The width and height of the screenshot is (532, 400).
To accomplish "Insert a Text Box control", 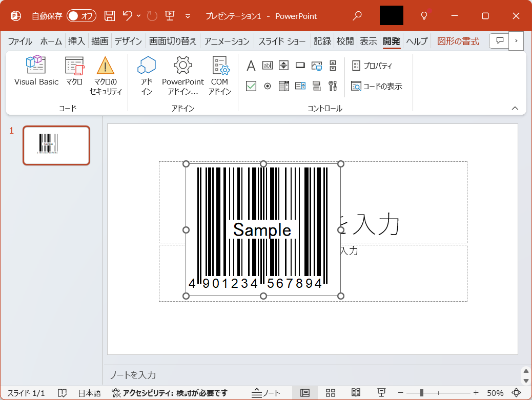I will tap(268, 66).
